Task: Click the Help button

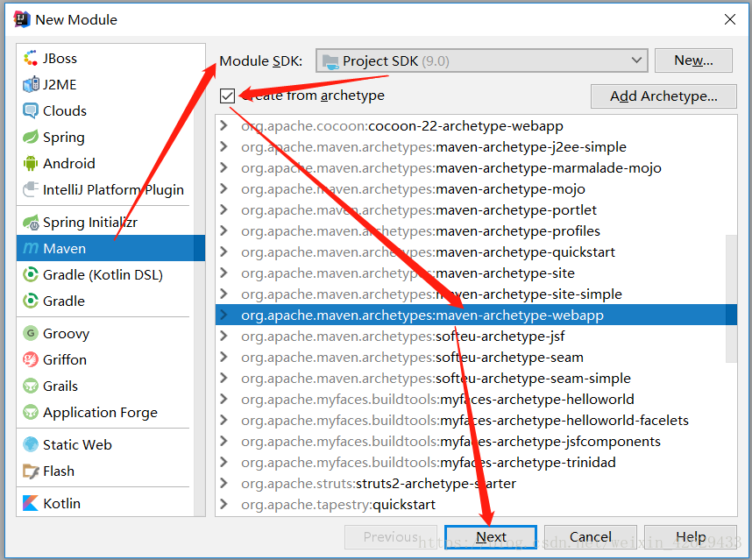Action: tap(690, 537)
